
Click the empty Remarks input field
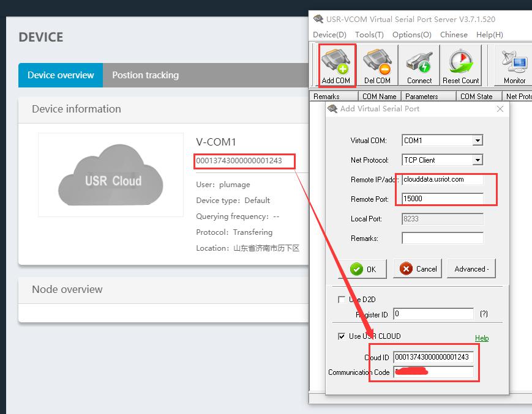click(443, 238)
